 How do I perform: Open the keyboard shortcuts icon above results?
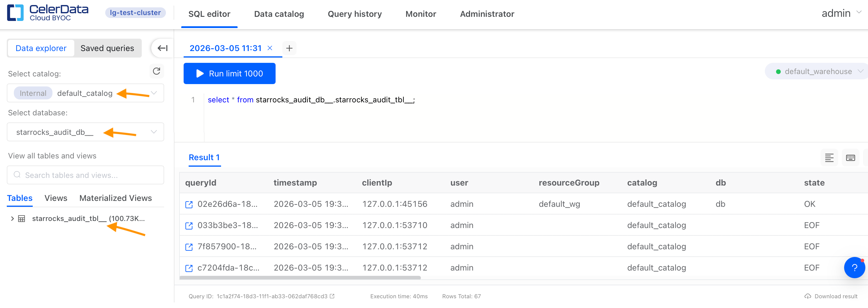pyautogui.click(x=851, y=157)
